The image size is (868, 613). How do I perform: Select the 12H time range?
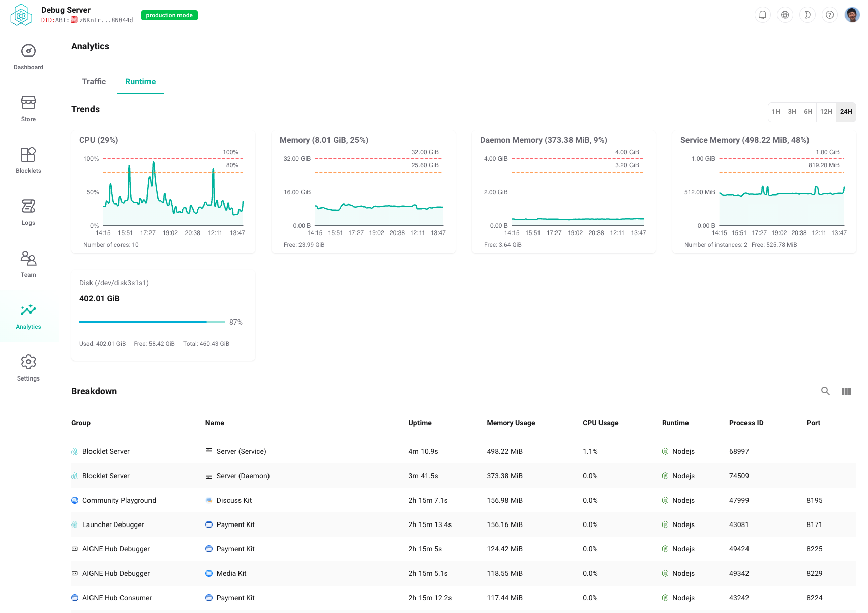826,112
